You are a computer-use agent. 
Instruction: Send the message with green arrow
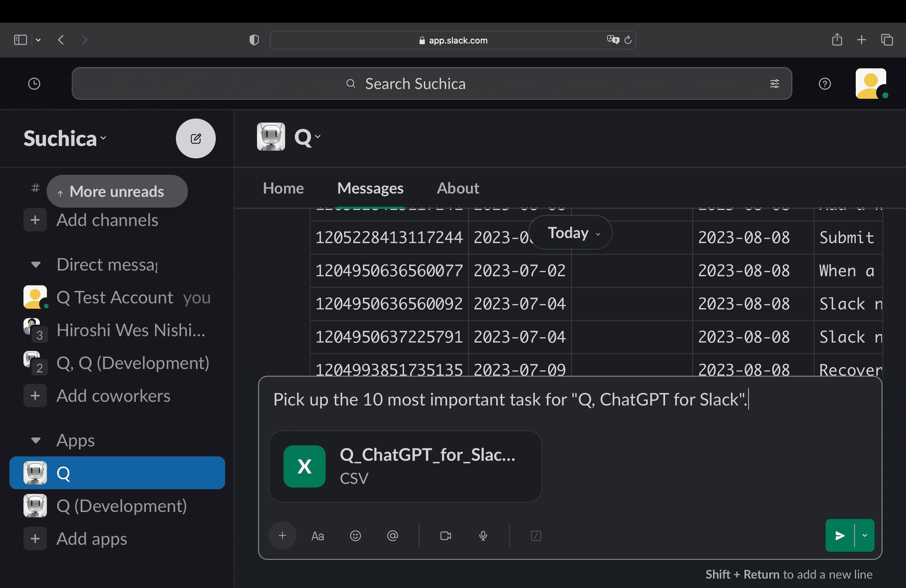(840, 535)
